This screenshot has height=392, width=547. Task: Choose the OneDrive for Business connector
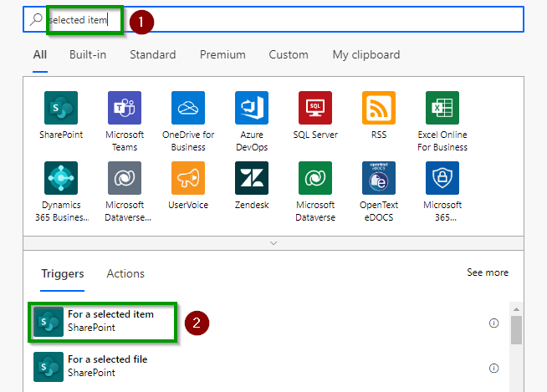[188, 108]
